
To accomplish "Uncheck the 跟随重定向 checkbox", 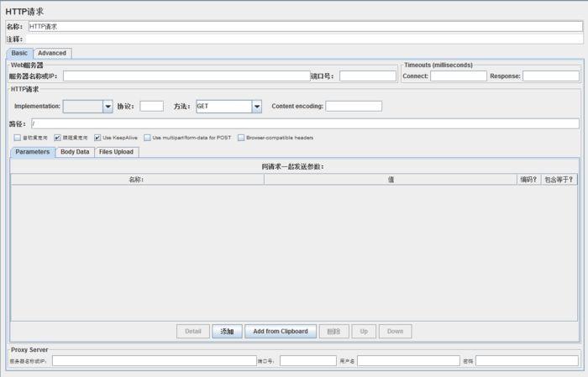I will coord(57,138).
